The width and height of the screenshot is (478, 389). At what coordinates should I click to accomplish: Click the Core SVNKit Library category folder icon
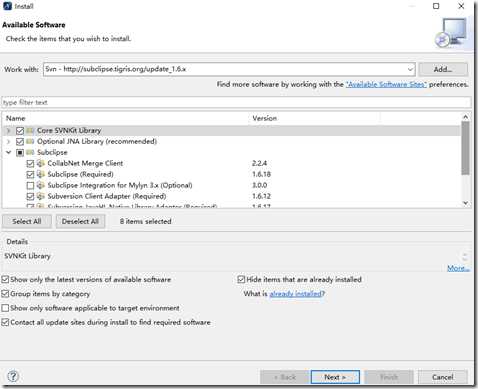tap(30, 130)
